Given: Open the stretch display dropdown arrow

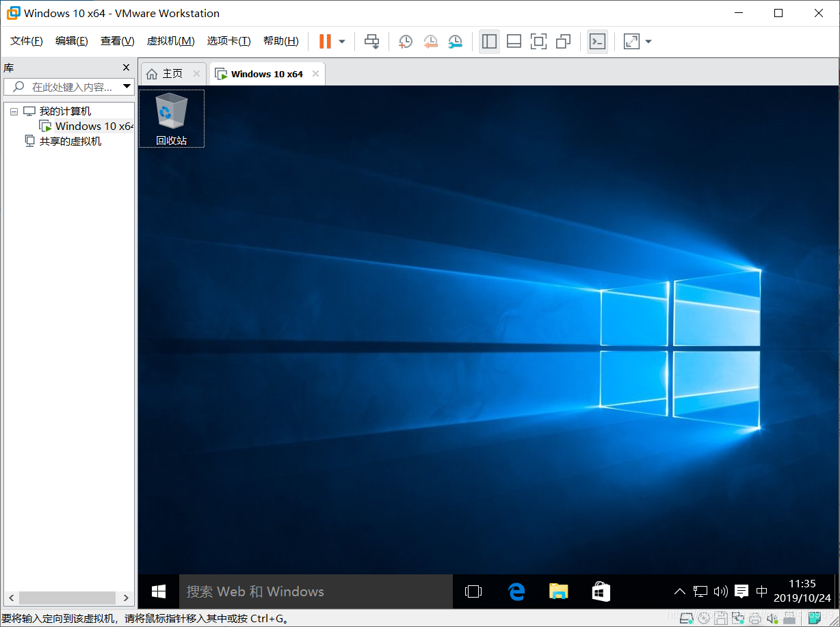Looking at the screenshot, I should click(648, 42).
